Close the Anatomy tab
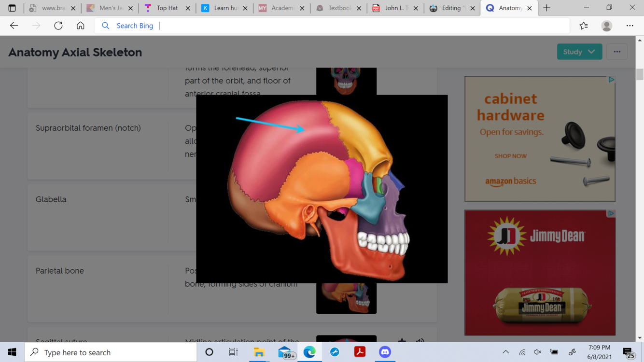The image size is (644, 362). click(x=530, y=8)
